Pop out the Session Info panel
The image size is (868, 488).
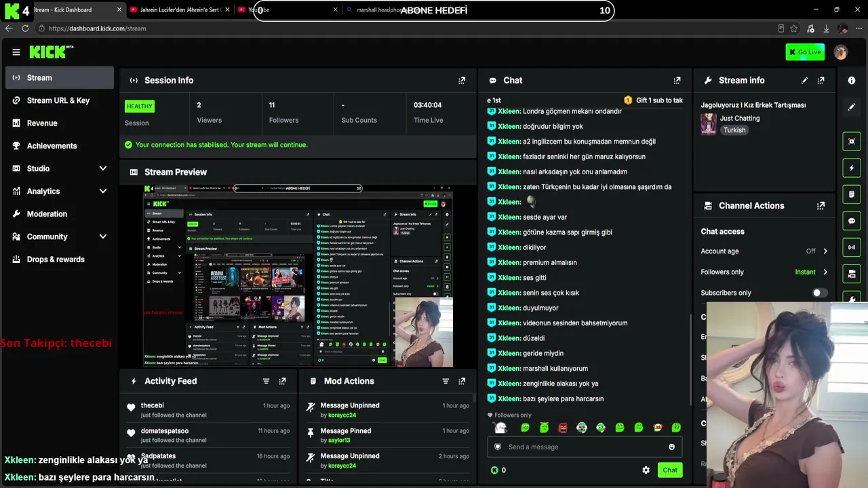(x=462, y=80)
